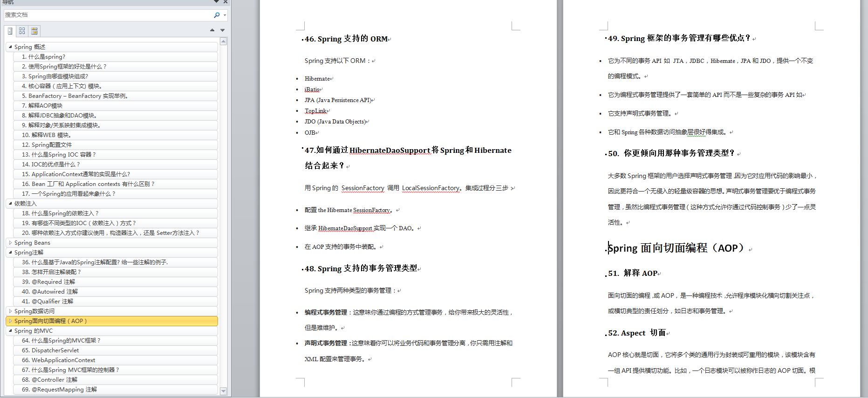Jump to next heading with down triangle
Screen dimensions: 868x398
pos(223,30)
